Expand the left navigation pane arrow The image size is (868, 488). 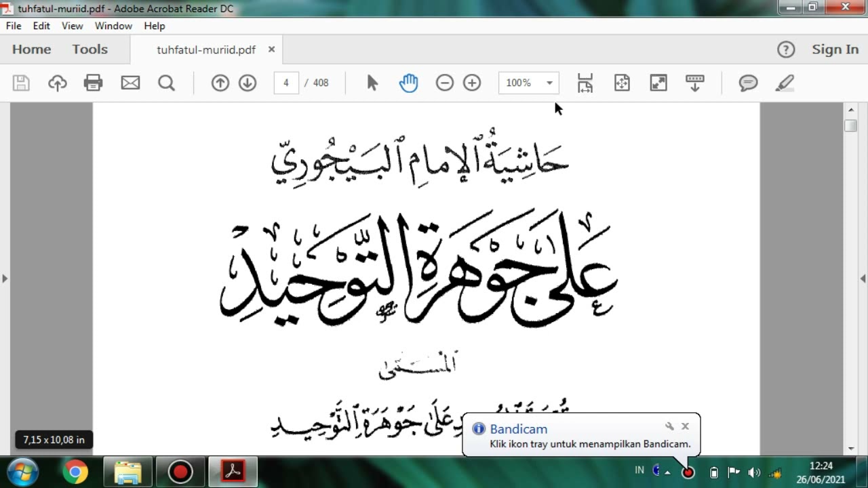pos(5,278)
